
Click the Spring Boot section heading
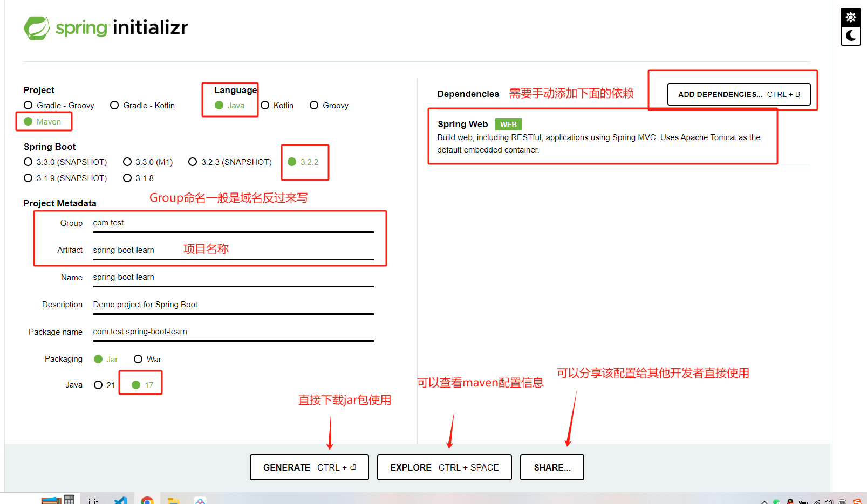click(50, 147)
